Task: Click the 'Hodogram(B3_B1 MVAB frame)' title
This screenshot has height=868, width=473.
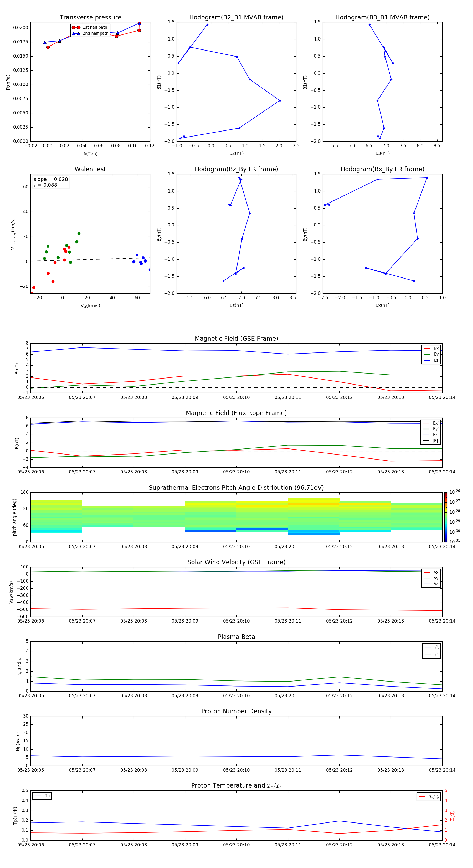Action: pyautogui.click(x=382, y=18)
